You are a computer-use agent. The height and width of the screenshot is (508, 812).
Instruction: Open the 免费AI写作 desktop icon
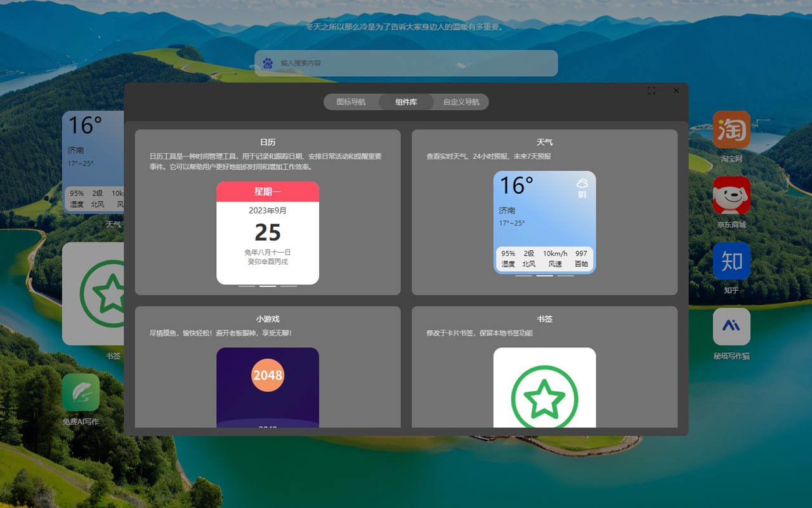(81, 392)
